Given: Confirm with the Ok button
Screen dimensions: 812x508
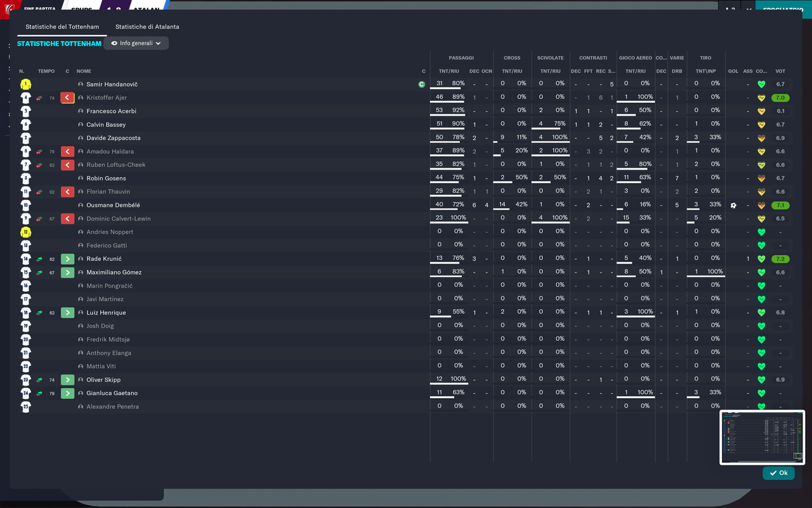Looking at the screenshot, I should pos(778,473).
